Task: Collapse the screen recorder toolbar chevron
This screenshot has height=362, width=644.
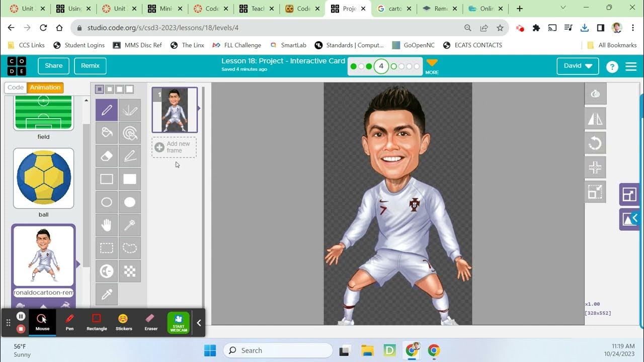Action: pos(199,323)
